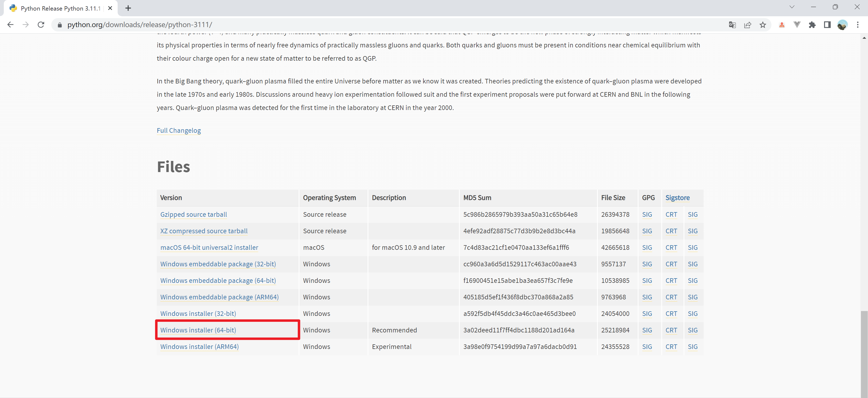Download Windows installer (64-bit)
868x398 pixels.
pos(198,330)
